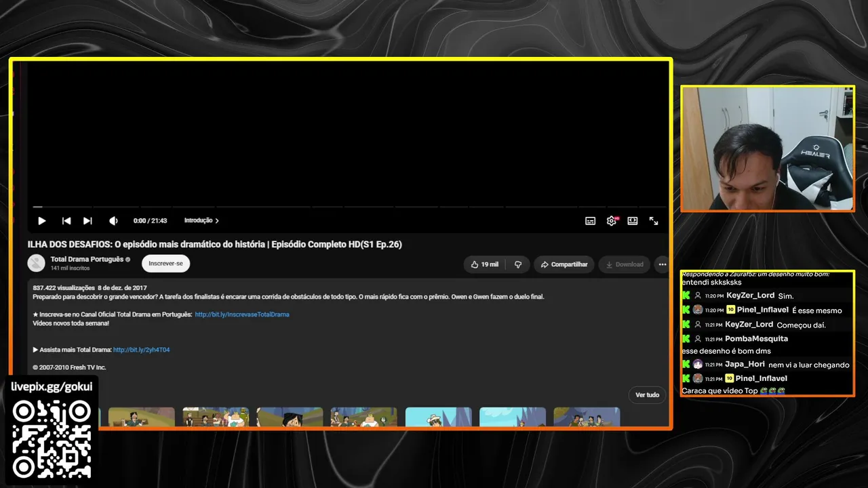868x488 pixels.
Task: Click the Japa_Hori avatar in chat
Action: coord(698,364)
